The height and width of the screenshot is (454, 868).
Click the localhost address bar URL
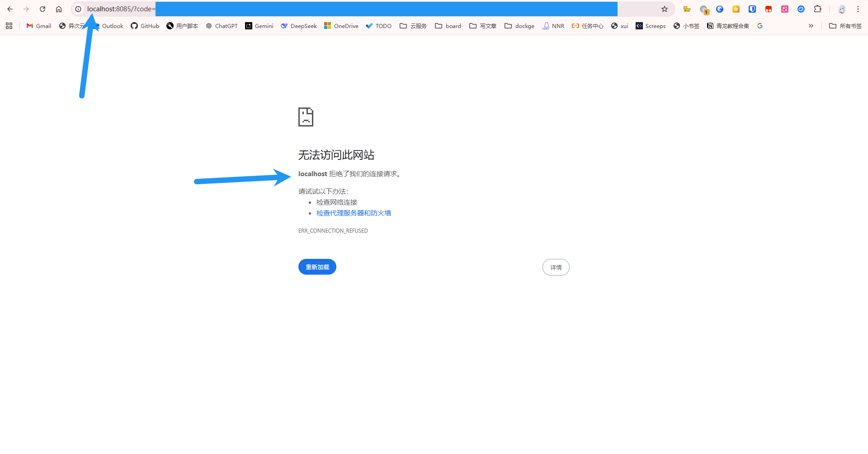tap(316, 9)
